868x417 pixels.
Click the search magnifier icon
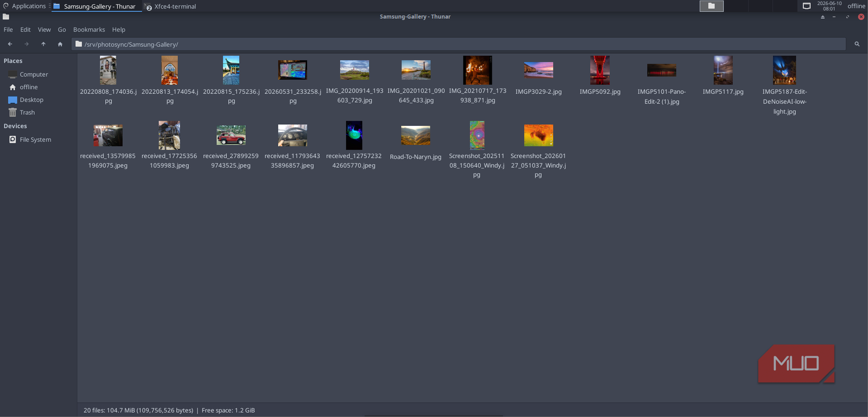857,44
